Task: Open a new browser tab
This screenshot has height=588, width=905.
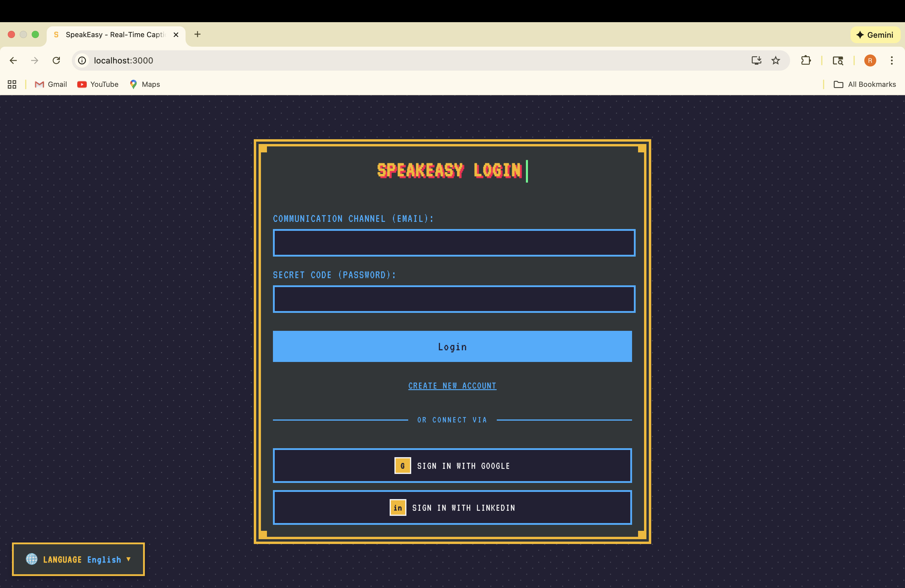Action: [197, 34]
